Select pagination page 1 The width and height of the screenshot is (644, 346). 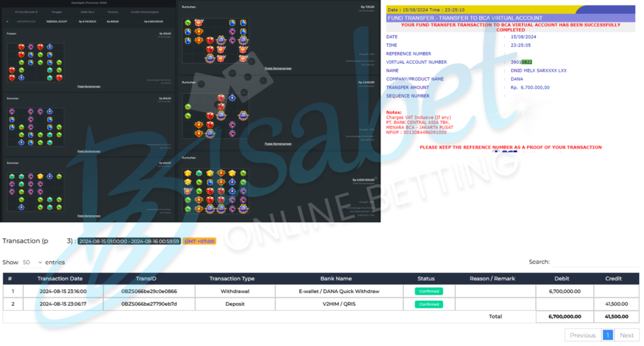click(608, 335)
